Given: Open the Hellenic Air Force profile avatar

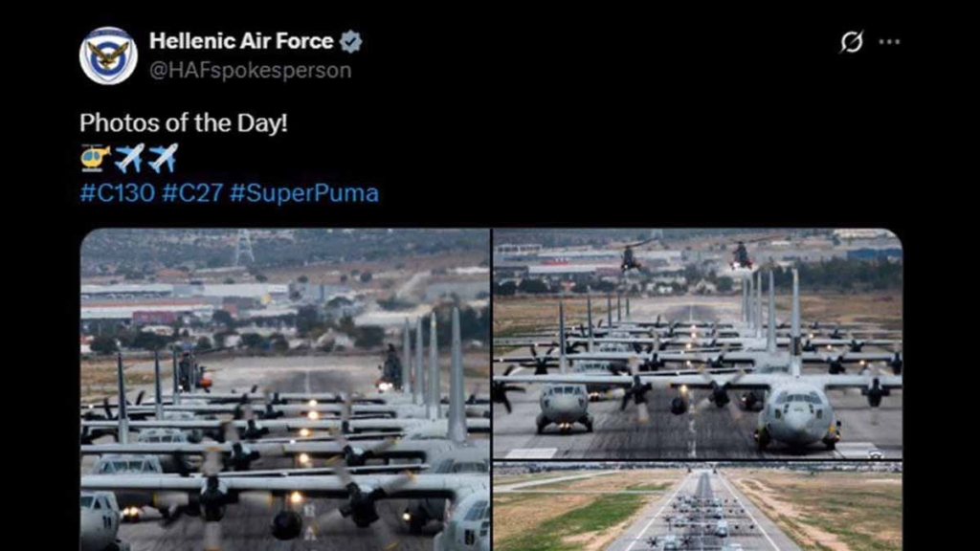Looking at the screenshot, I should (x=108, y=55).
